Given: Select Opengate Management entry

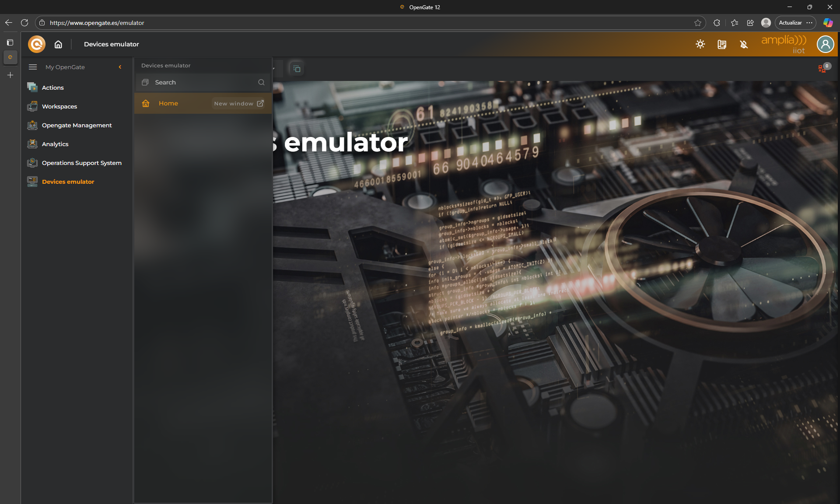Looking at the screenshot, I should click(77, 125).
